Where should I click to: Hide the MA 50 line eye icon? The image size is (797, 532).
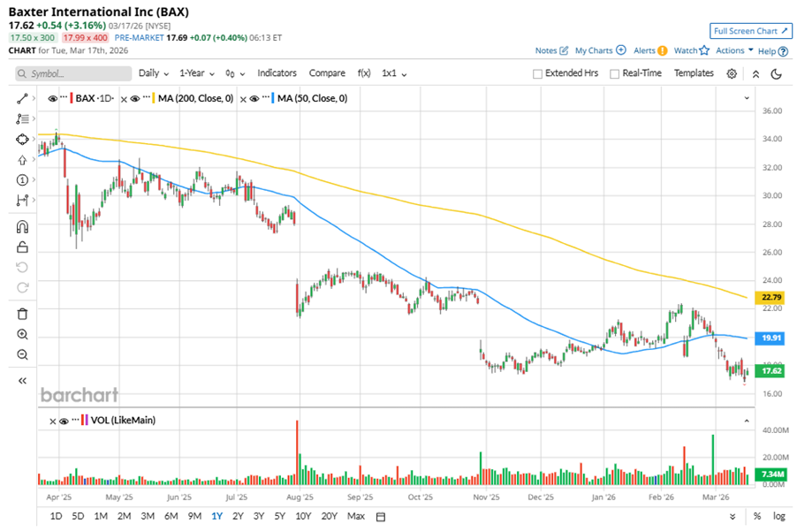click(x=254, y=99)
